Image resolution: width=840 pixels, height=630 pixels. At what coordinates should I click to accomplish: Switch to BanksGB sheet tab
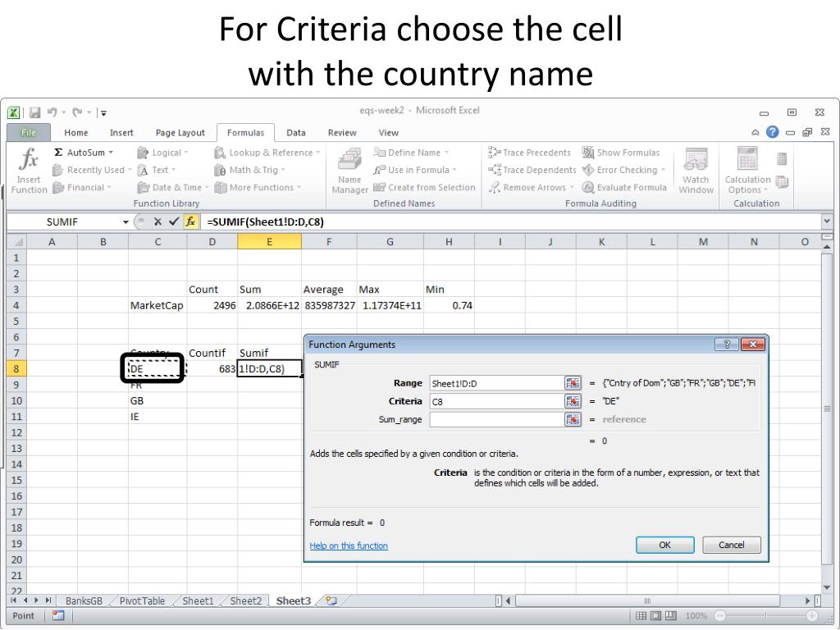click(x=84, y=601)
